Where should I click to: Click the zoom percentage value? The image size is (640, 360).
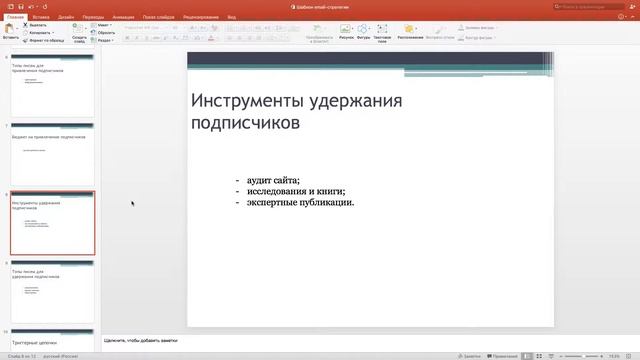pos(614,356)
